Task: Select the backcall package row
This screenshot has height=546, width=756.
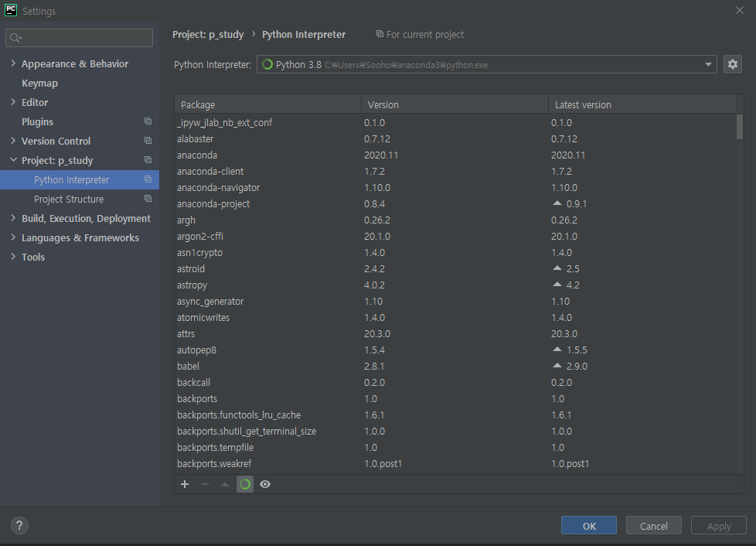Action: click(455, 382)
